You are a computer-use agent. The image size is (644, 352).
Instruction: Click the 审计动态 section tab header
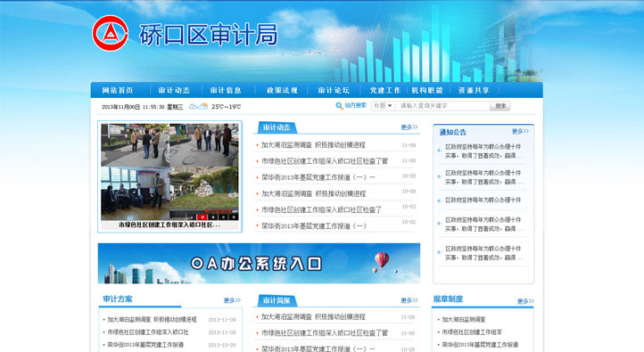[277, 127]
